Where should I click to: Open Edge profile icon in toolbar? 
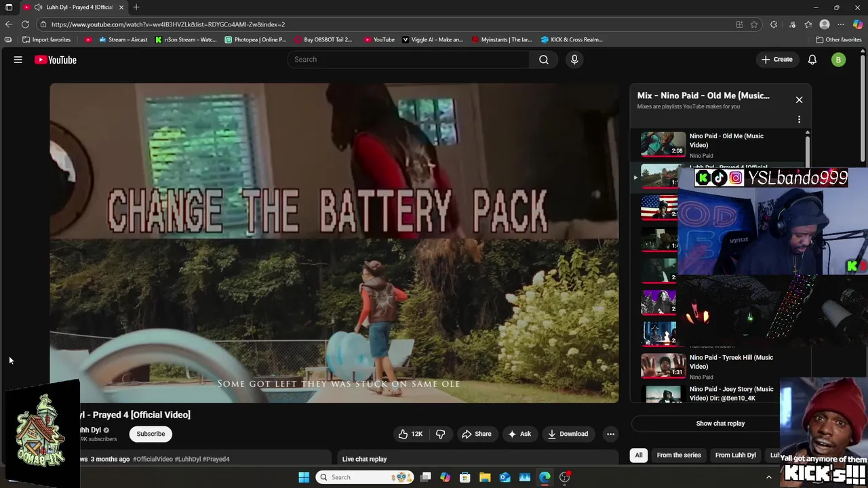pyautogui.click(x=825, y=24)
